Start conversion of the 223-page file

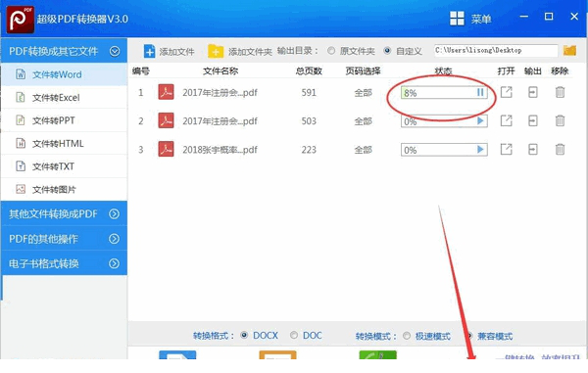click(x=480, y=150)
